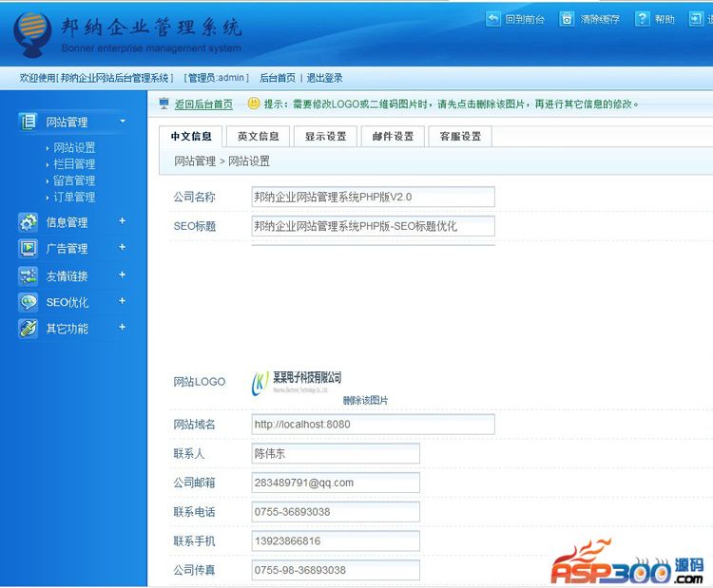The width and height of the screenshot is (713, 588).
Task: Focus the 联系手机 input field
Action: [x=336, y=541]
